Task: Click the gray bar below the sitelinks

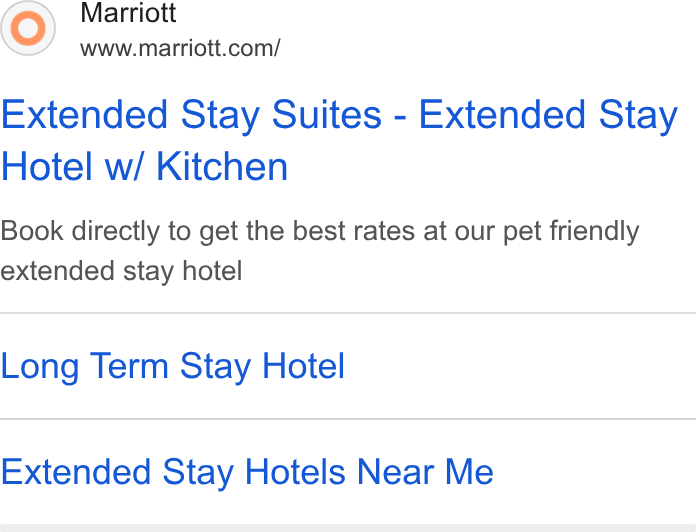Action: point(348,528)
